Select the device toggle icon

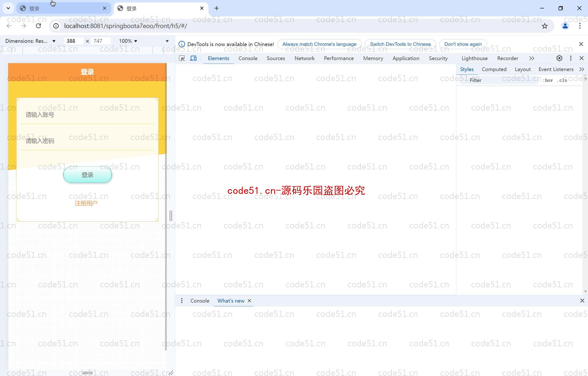pyautogui.click(x=194, y=58)
